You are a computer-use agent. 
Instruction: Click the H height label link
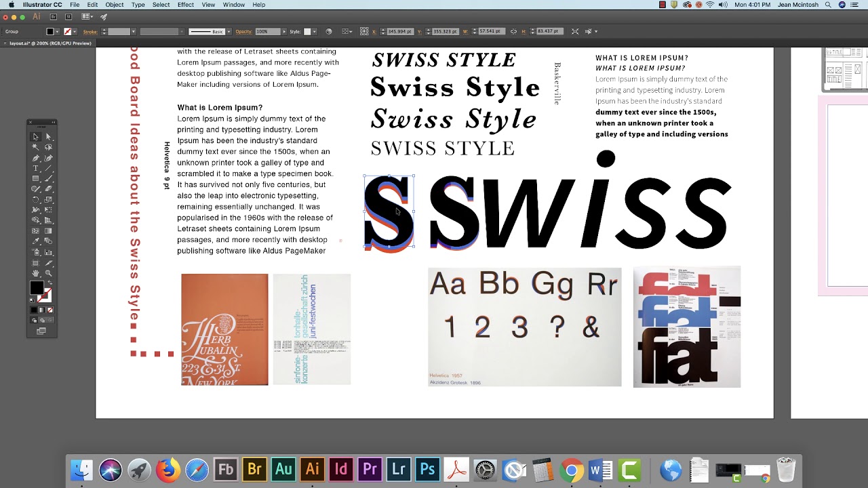pyautogui.click(x=524, y=31)
